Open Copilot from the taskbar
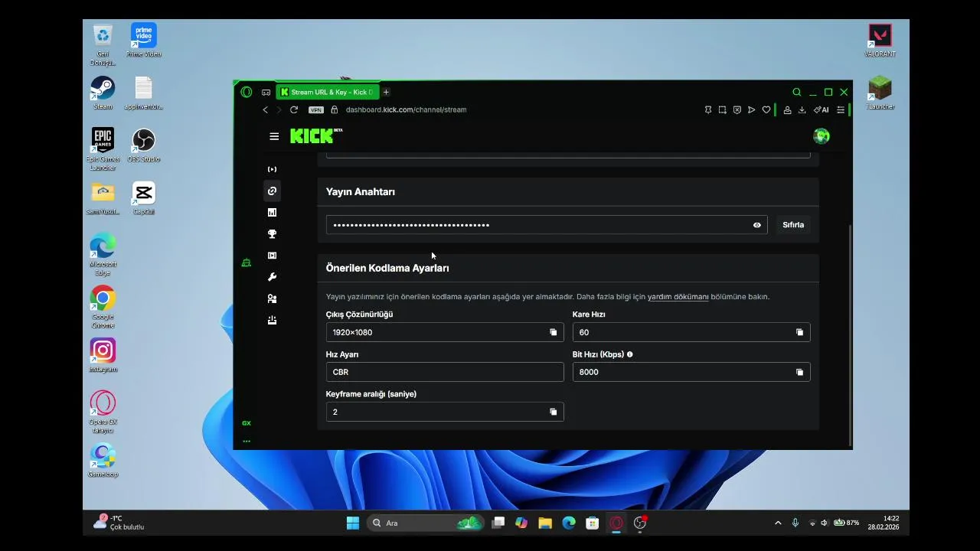This screenshot has height=551, width=980. [x=521, y=523]
